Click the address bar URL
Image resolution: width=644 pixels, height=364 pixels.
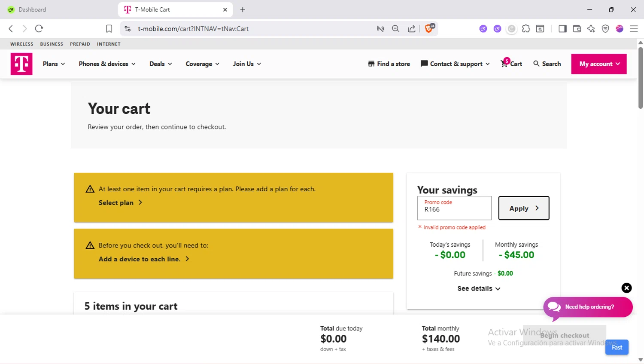(193, 29)
